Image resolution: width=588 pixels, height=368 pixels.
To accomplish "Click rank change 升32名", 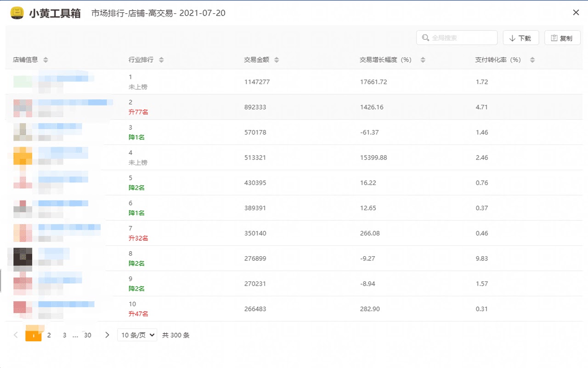I will 138,238.
